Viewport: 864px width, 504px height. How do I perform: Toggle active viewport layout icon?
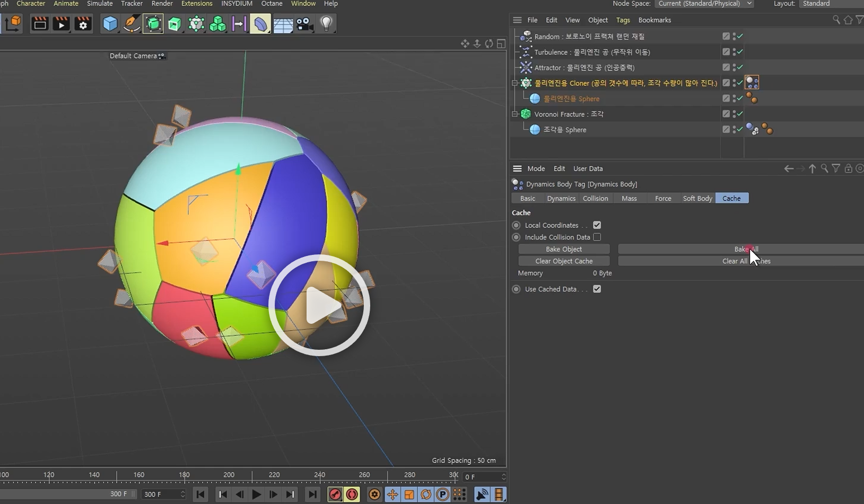pos(501,43)
